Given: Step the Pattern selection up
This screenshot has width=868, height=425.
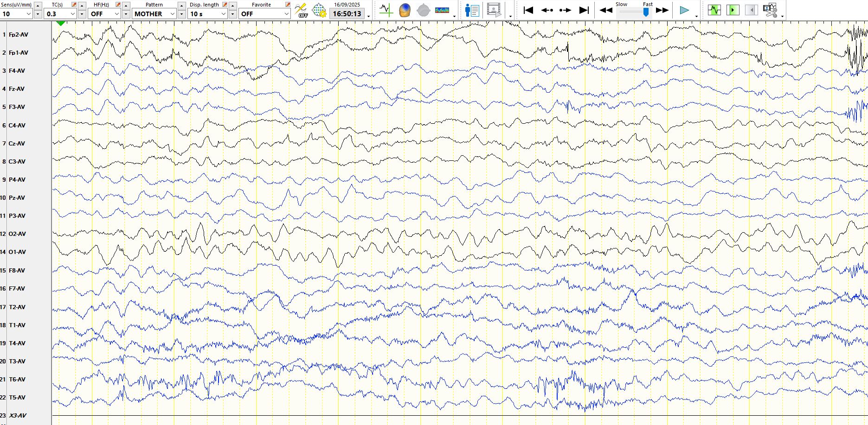Looking at the screenshot, I should click(181, 6).
